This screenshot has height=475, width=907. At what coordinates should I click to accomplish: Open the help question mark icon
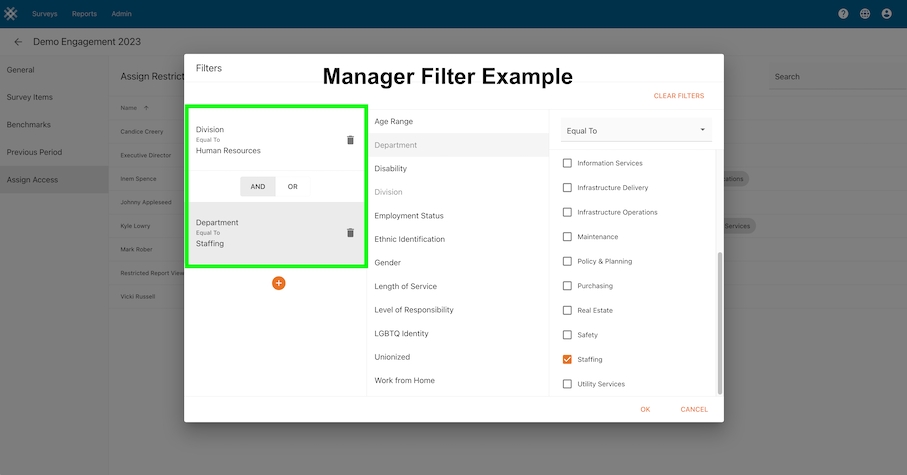843,14
